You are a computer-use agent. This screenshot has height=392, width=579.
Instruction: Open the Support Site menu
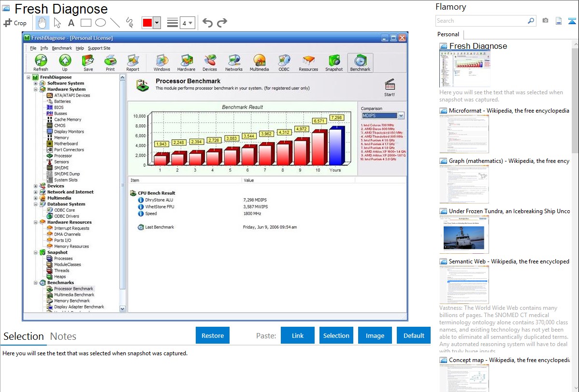point(99,48)
